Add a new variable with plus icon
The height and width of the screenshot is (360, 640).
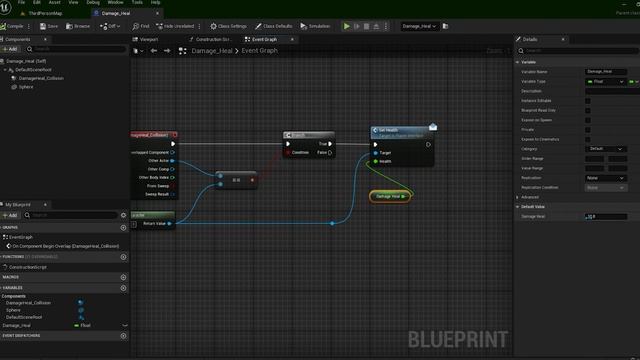tap(123, 288)
